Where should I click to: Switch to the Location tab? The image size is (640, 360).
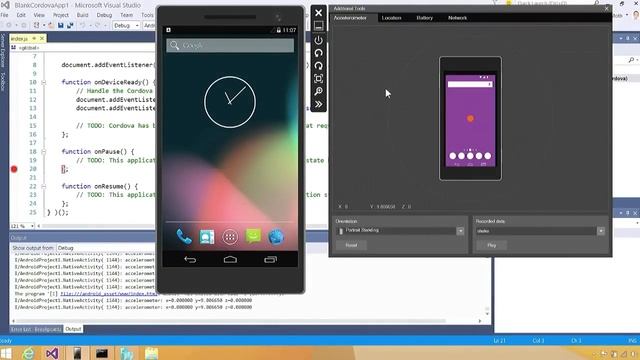(x=391, y=18)
